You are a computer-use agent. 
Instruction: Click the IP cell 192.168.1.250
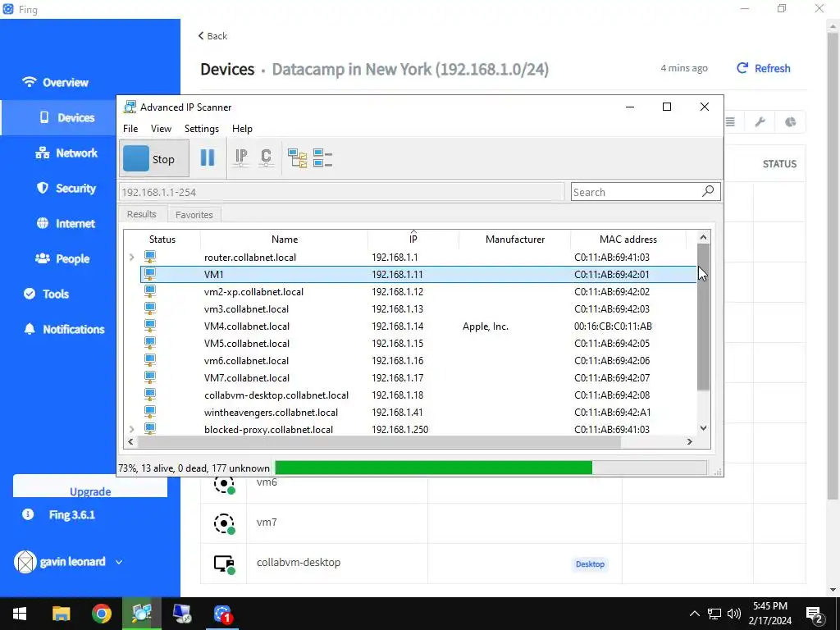[400, 430]
